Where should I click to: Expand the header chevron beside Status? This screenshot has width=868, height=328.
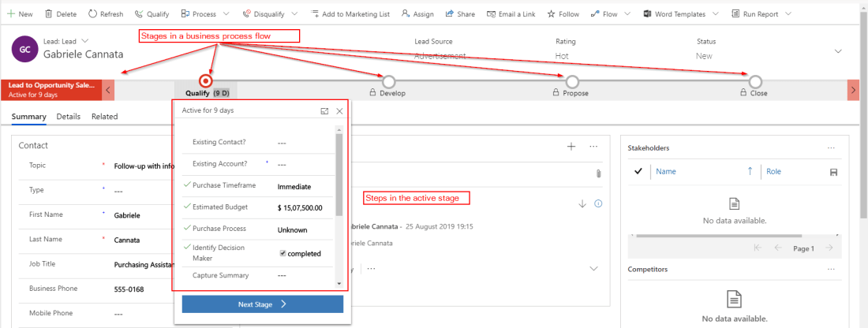point(837,50)
